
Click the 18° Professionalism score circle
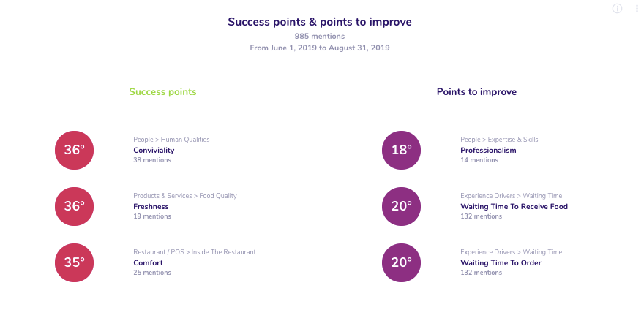click(x=401, y=150)
